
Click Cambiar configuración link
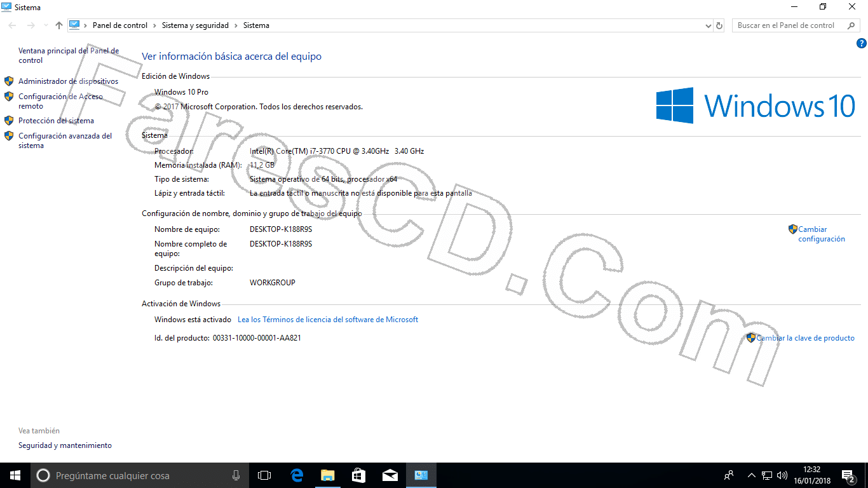[x=822, y=234]
